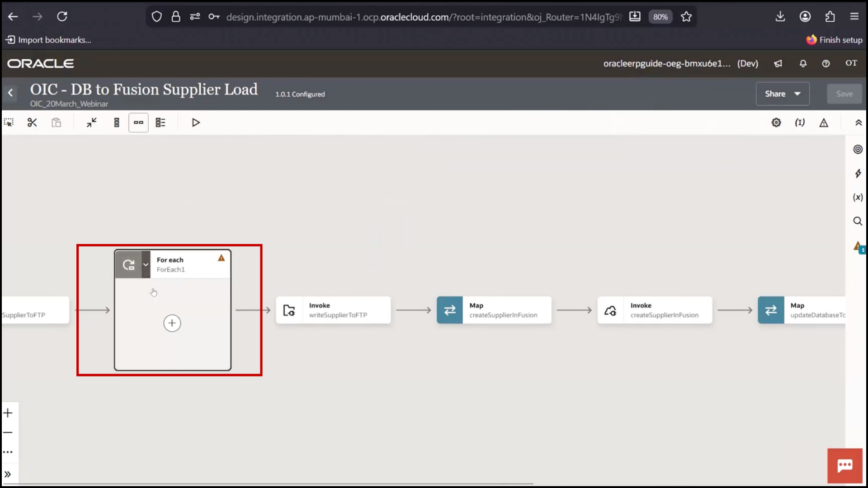The height and width of the screenshot is (488, 868).
Task: Bookmark this page with star icon
Action: (x=686, y=17)
